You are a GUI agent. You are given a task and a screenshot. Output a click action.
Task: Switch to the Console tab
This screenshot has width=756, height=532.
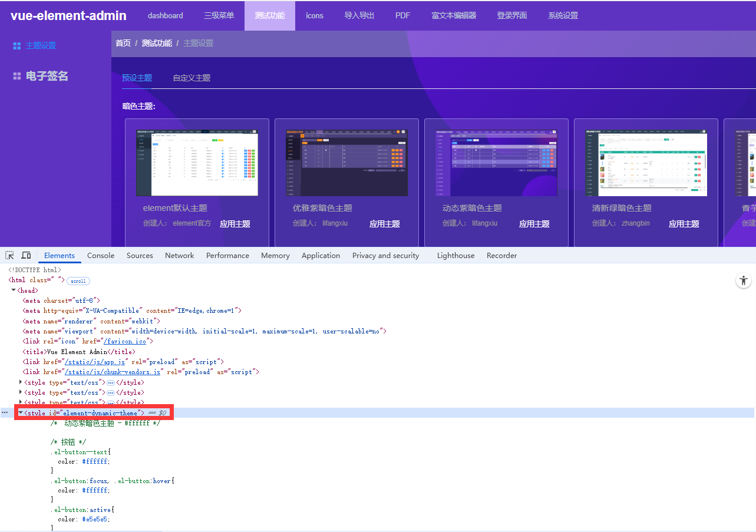click(100, 255)
